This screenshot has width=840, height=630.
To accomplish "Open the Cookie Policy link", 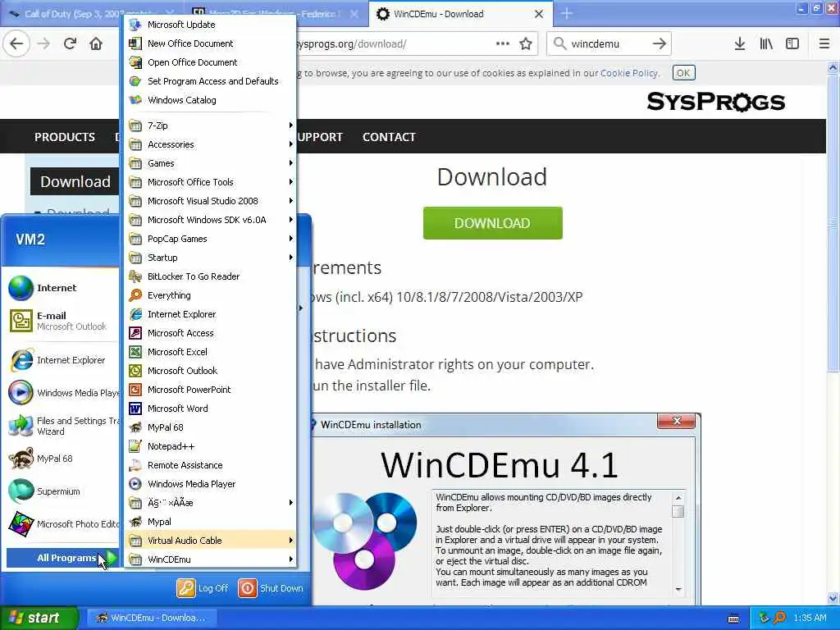I will (x=629, y=73).
